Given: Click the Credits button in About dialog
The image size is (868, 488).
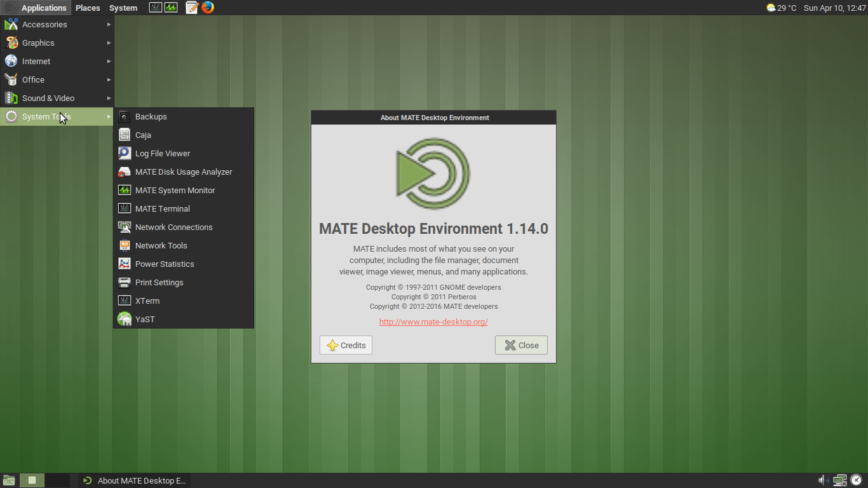Looking at the screenshot, I should point(346,345).
